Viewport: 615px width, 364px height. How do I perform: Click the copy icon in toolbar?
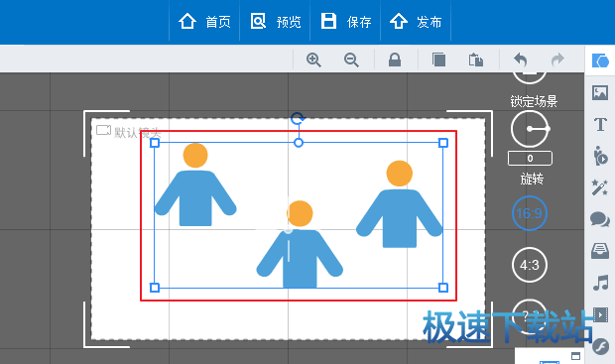click(438, 61)
